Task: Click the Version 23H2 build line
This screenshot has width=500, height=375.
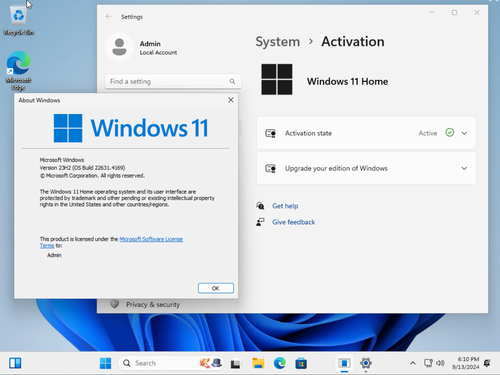Action: point(82,168)
